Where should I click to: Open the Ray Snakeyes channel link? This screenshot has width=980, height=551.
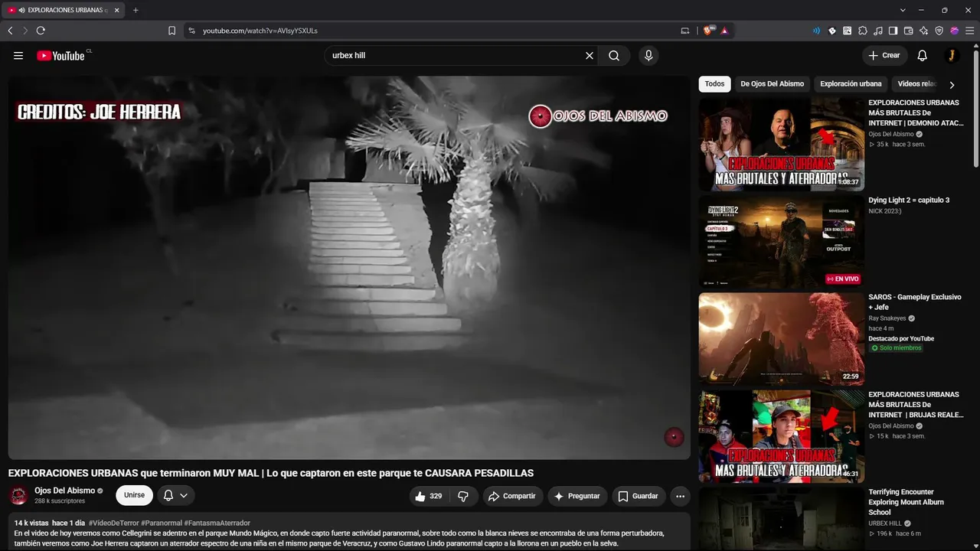[887, 318]
